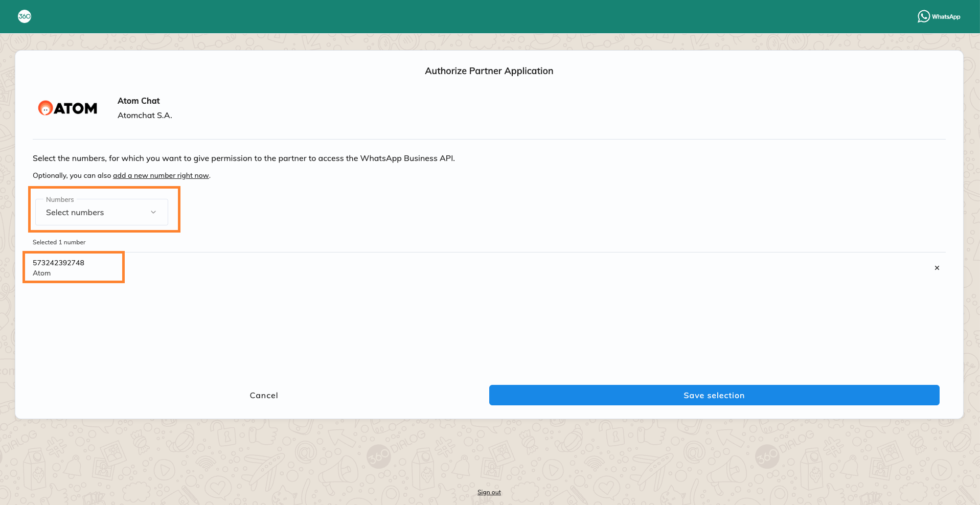Click the 'Atom' label under the number
980x505 pixels.
pos(41,273)
